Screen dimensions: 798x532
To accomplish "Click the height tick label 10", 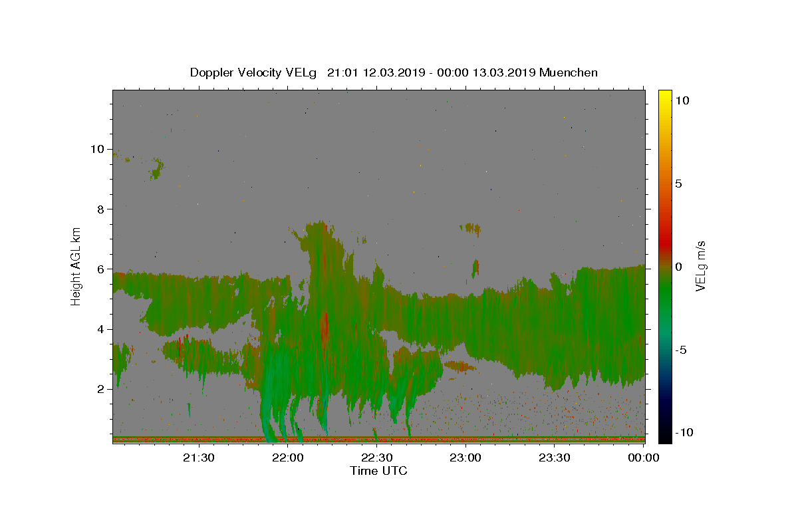I will 98,149.
